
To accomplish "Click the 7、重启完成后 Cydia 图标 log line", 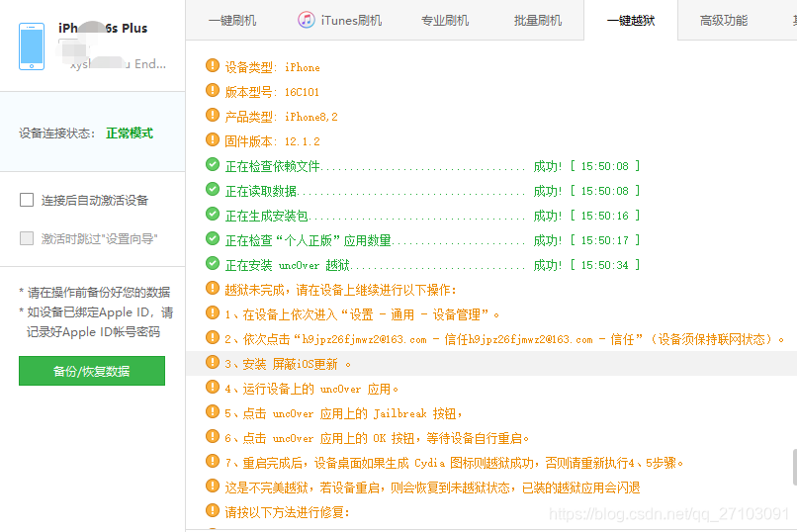I will click(455, 464).
